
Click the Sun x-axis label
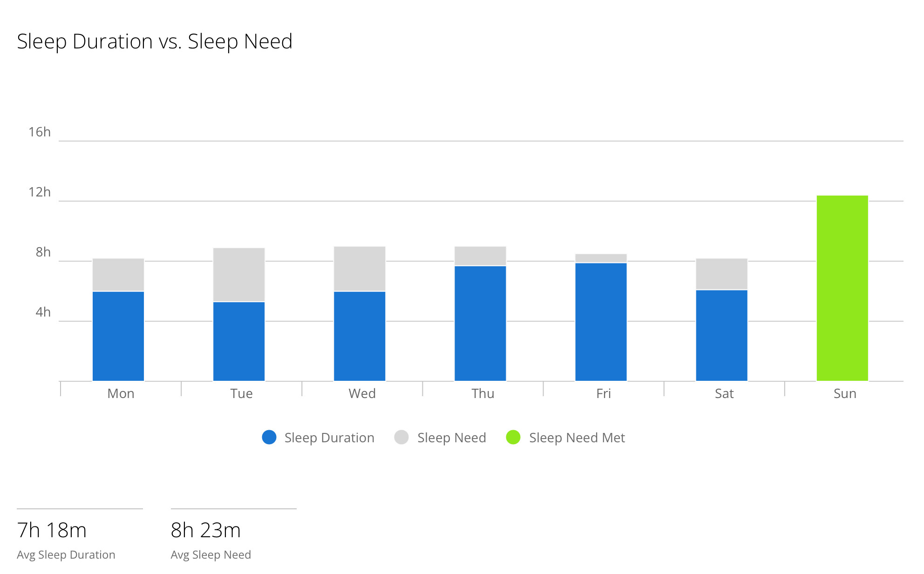[845, 394]
